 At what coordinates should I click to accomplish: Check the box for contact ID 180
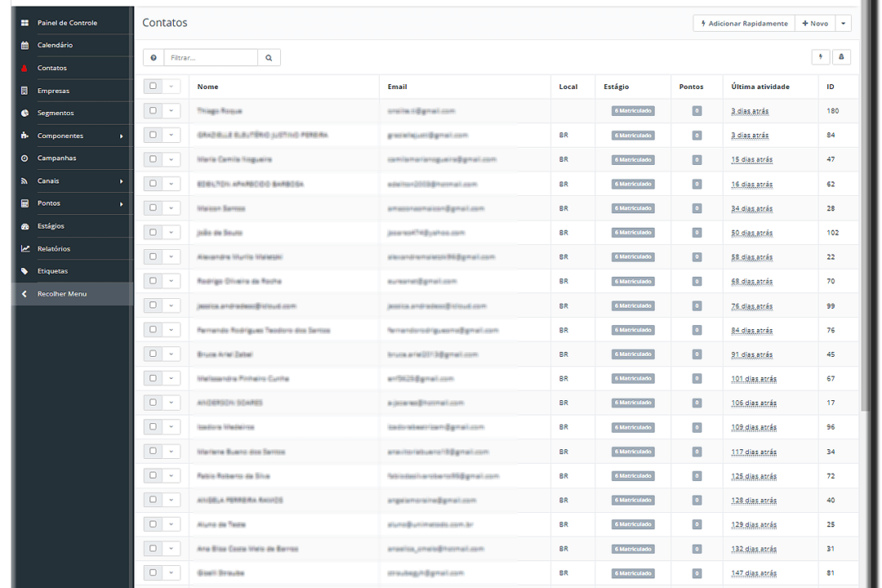(153, 110)
